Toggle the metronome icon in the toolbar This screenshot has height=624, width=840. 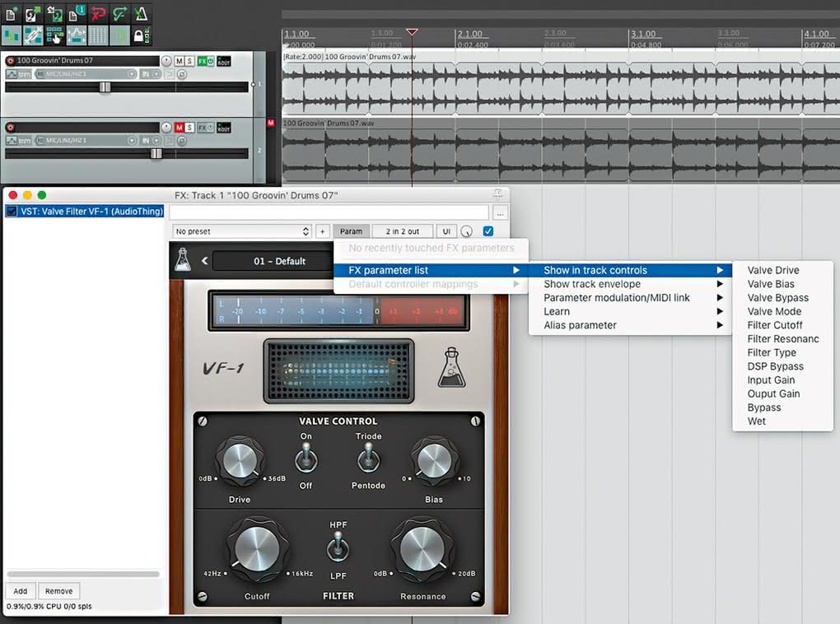141,13
